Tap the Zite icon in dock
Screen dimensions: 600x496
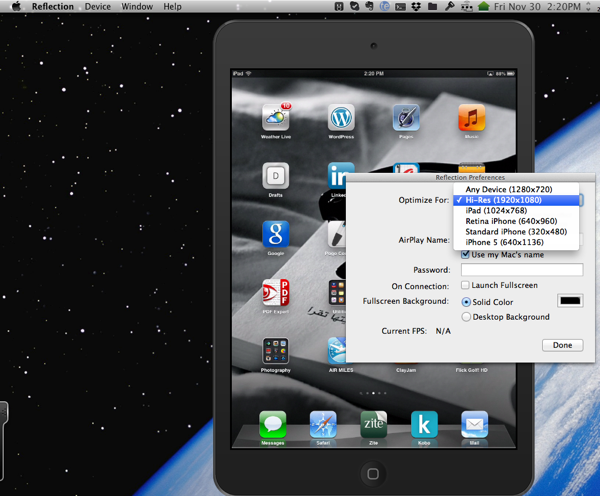tap(373, 425)
